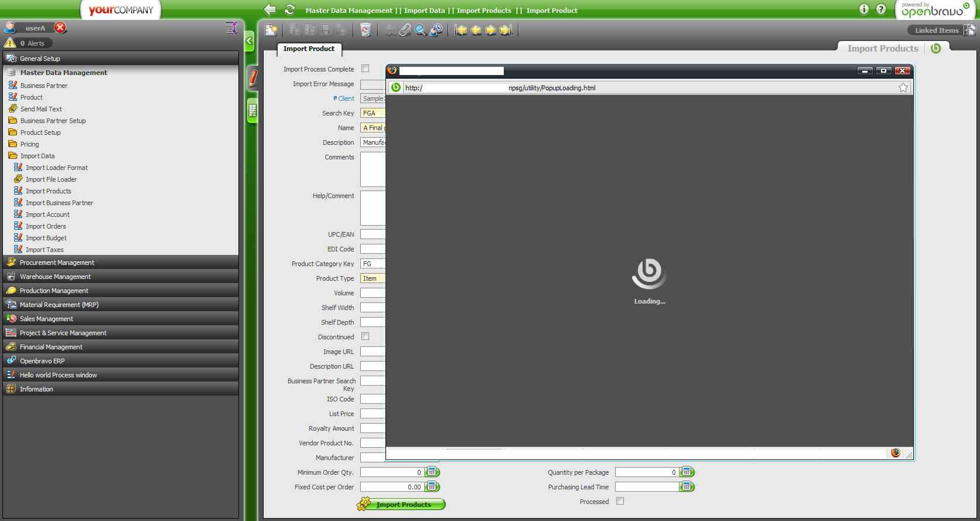Click the New record toolbar icon
Image resolution: width=980 pixels, height=521 pixels.
pos(271,30)
